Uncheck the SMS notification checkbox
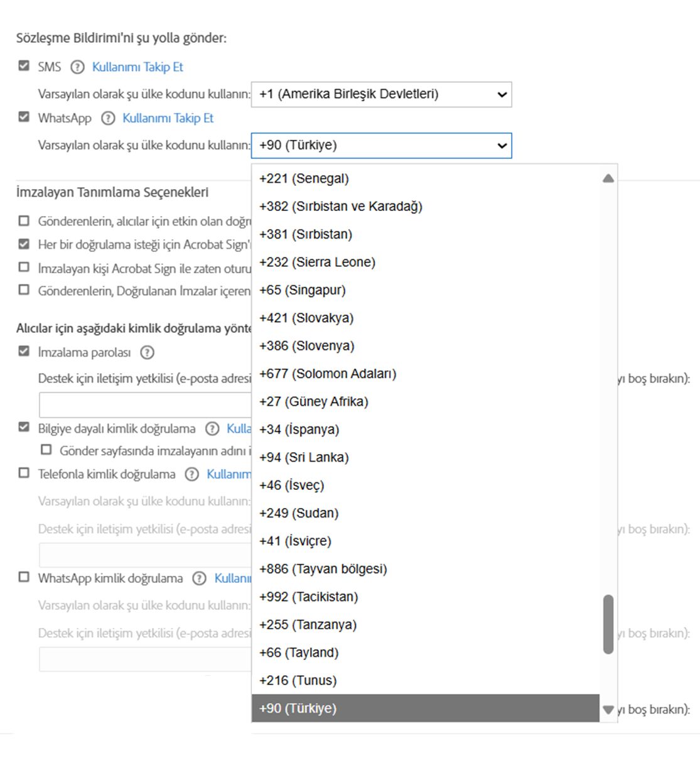The height and width of the screenshot is (758, 700). click(x=24, y=66)
